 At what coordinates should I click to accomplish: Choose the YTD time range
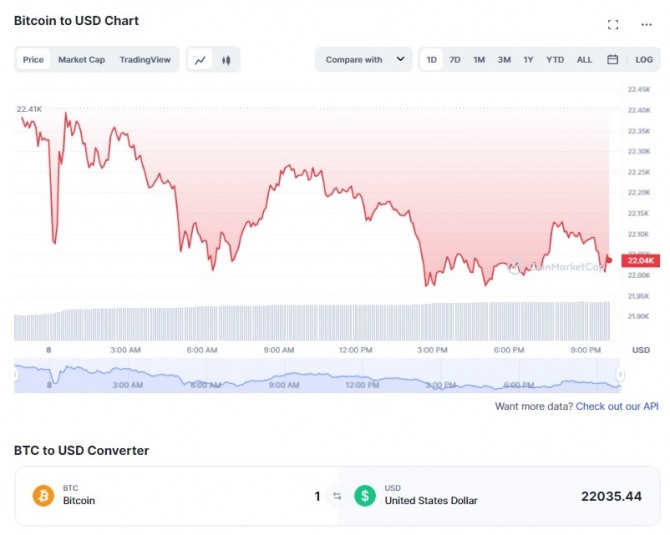(x=555, y=60)
